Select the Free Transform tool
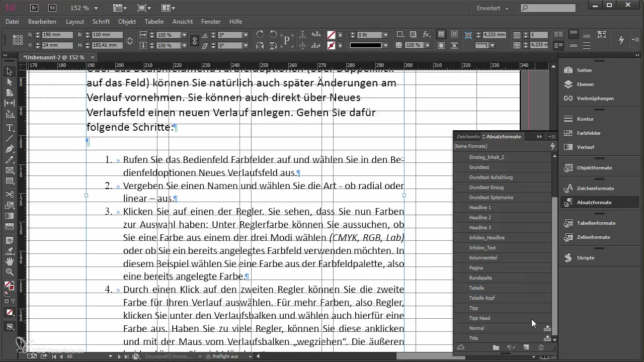 pos(9,205)
